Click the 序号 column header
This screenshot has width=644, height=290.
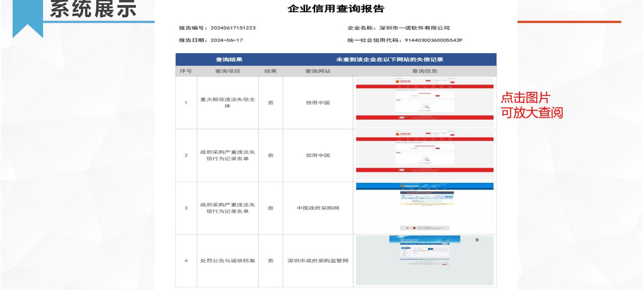186,71
